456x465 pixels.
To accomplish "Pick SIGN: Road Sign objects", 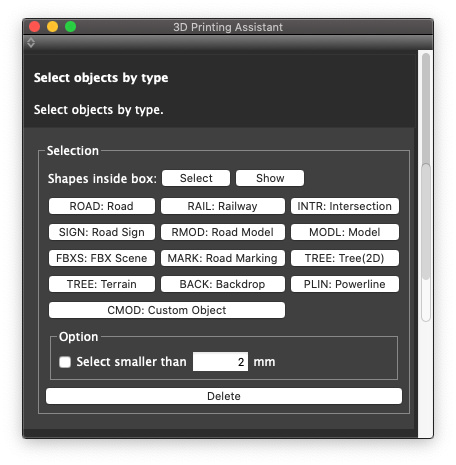I will (102, 232).
